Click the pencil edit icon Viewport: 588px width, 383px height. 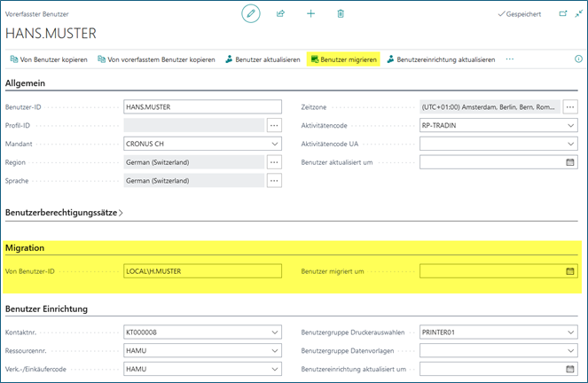251,14
